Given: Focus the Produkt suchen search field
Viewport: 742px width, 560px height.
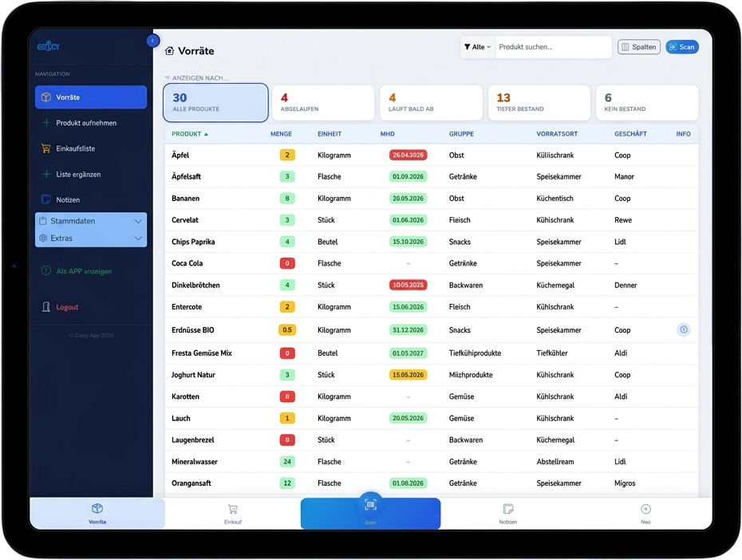Looking at the screenshot, I should click(x=553, y=47).
